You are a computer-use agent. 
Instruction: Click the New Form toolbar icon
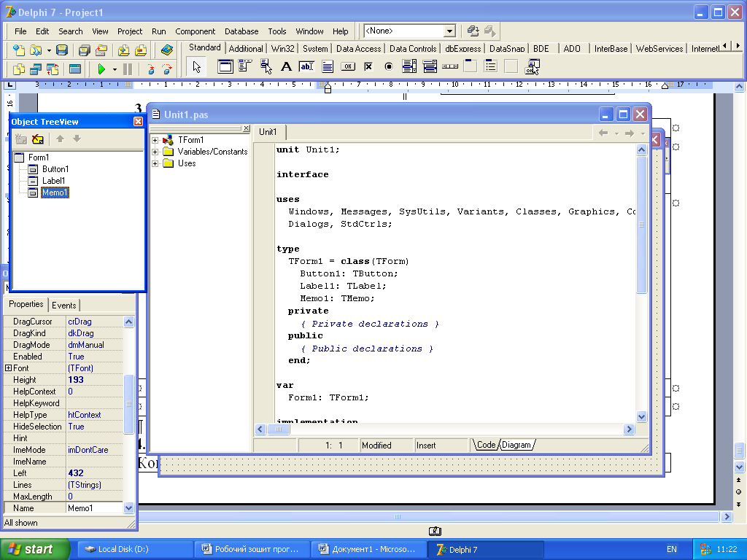tap(75, 69)
